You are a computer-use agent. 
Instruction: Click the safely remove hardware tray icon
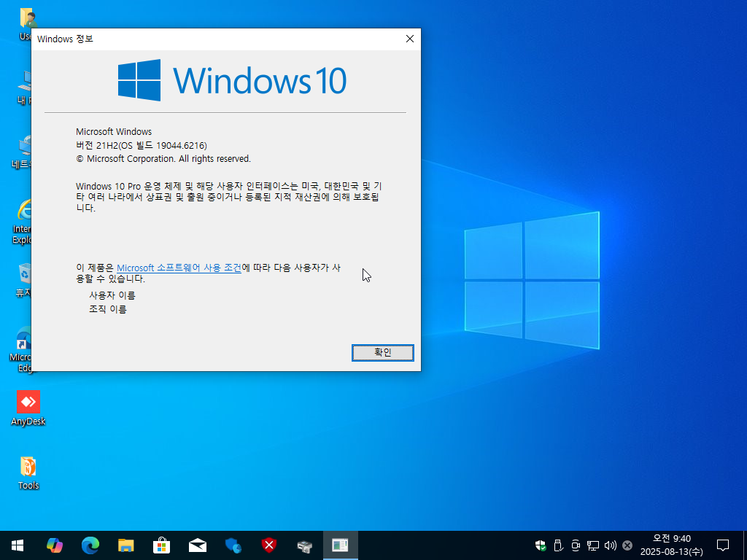(x=558, y=545)
